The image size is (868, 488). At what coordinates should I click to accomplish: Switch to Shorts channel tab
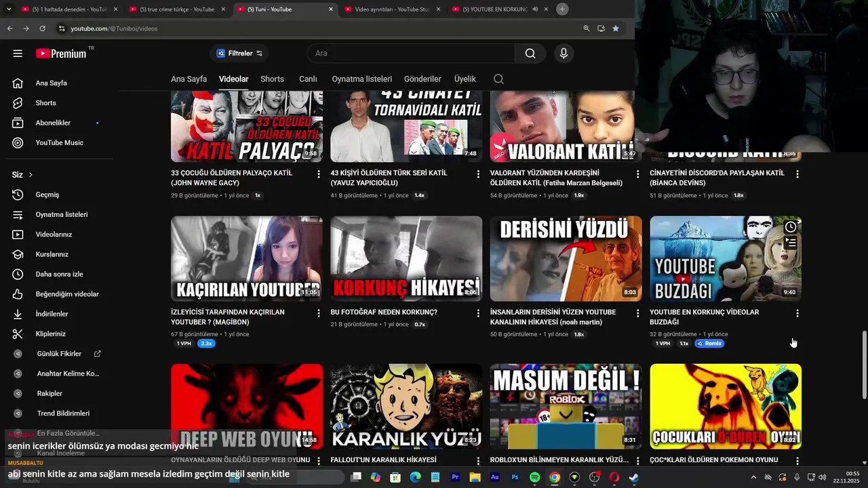(x=272, y=79)
